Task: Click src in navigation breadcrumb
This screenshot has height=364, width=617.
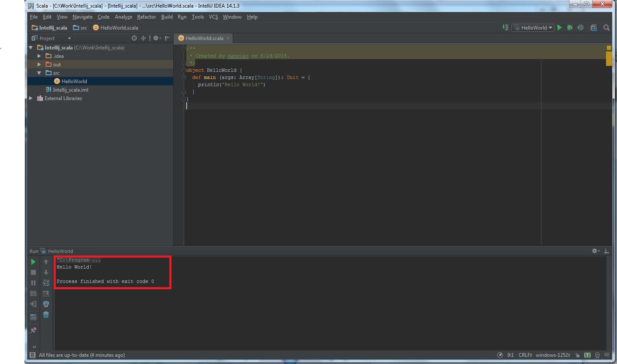Action: click(x=80, y=27)
